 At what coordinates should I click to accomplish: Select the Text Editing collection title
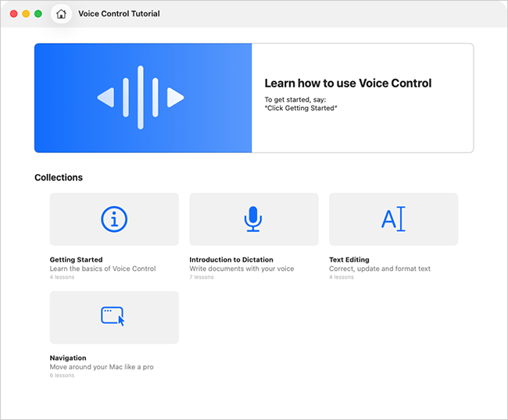pyautogui.click(x=349, y=260)
